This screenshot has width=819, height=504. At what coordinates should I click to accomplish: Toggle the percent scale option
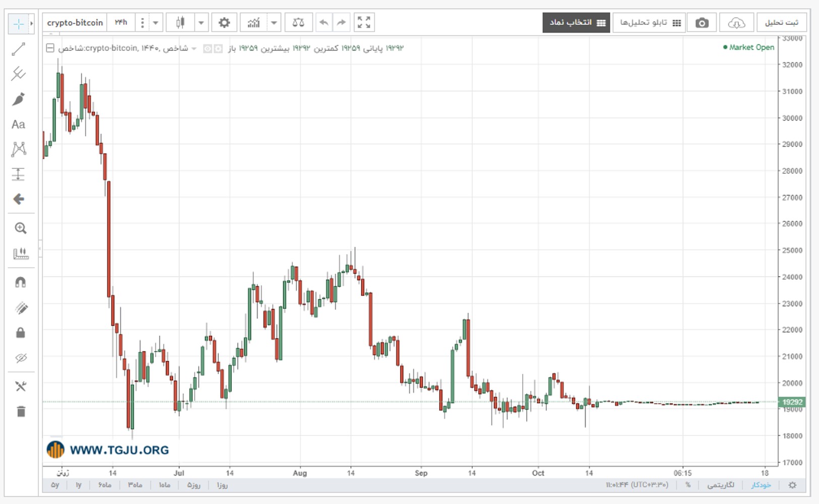point(688,485)
